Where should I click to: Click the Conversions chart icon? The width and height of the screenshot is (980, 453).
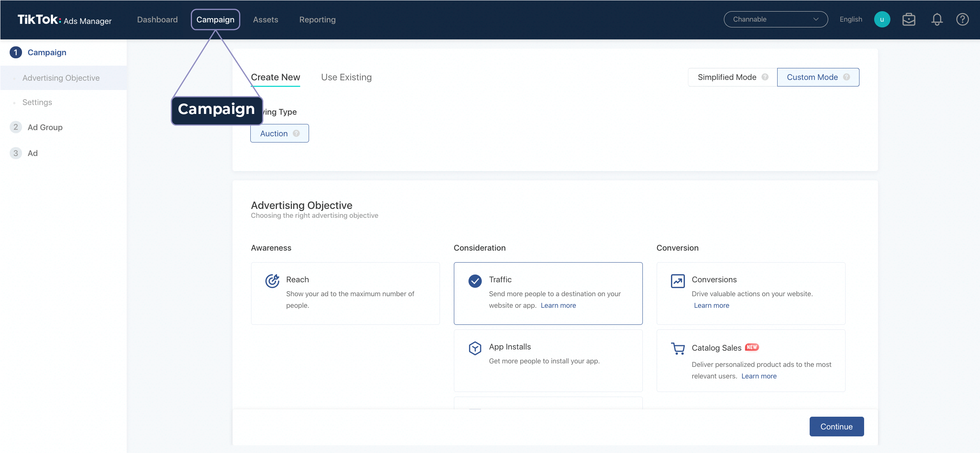coord(678,281)
